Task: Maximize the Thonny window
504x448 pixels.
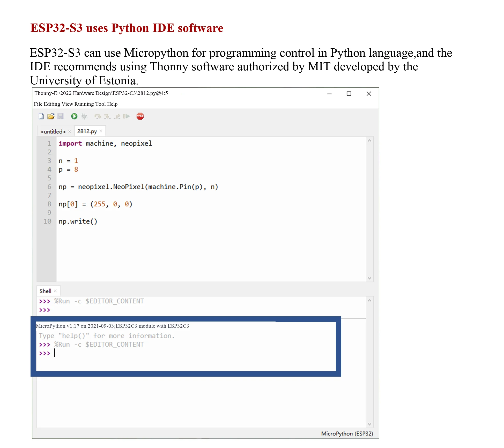Action: [349, 94]
